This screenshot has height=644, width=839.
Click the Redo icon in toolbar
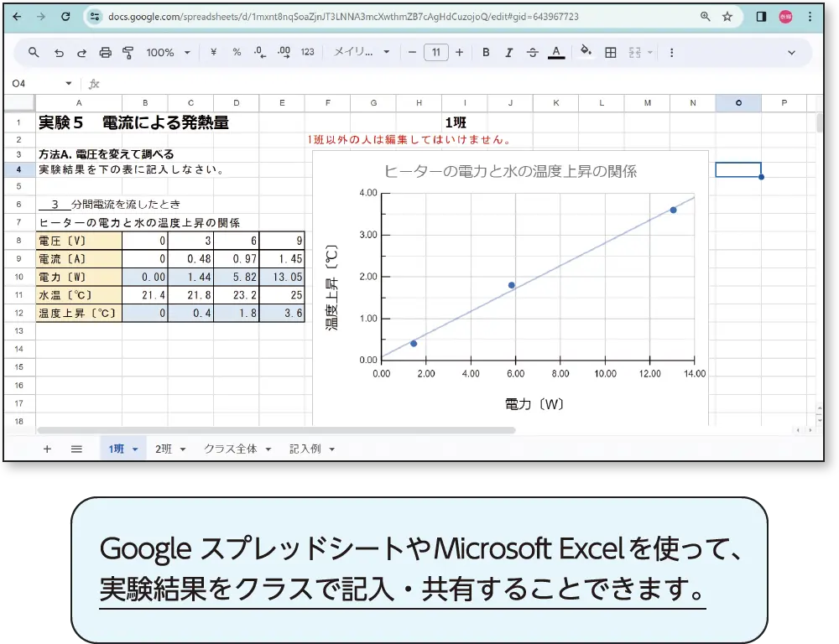[x=81, y=53]
